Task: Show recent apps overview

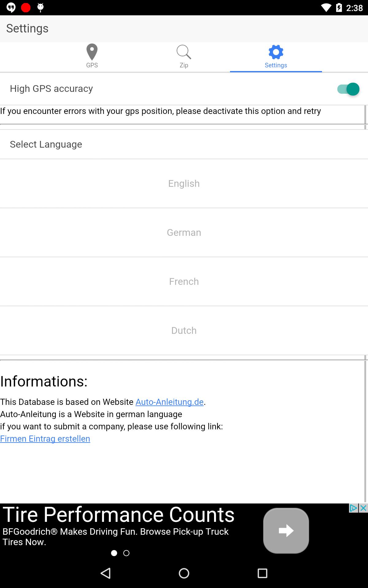Action: pyautogui.click(x=262, y=573)
